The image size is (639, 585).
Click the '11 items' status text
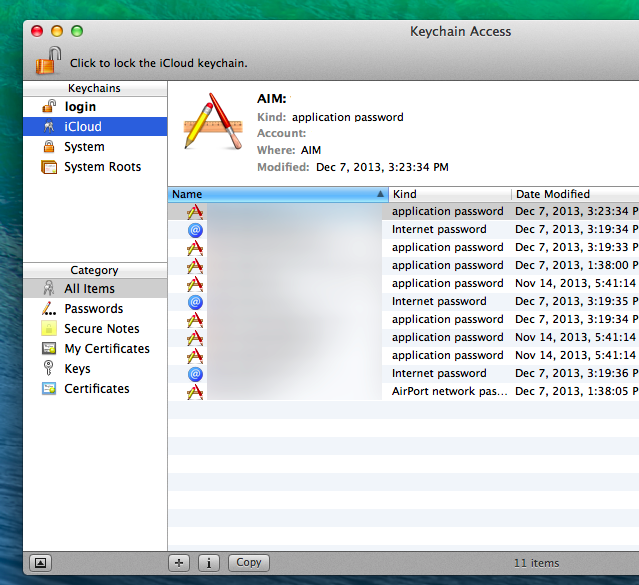536,563
